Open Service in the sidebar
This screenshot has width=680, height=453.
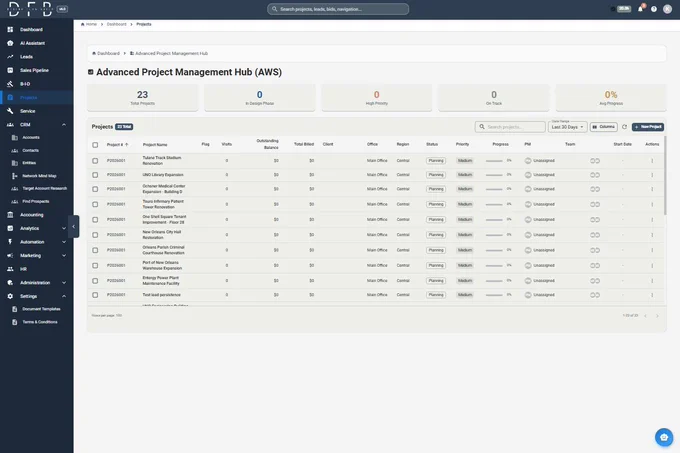(x=36, y=111)
